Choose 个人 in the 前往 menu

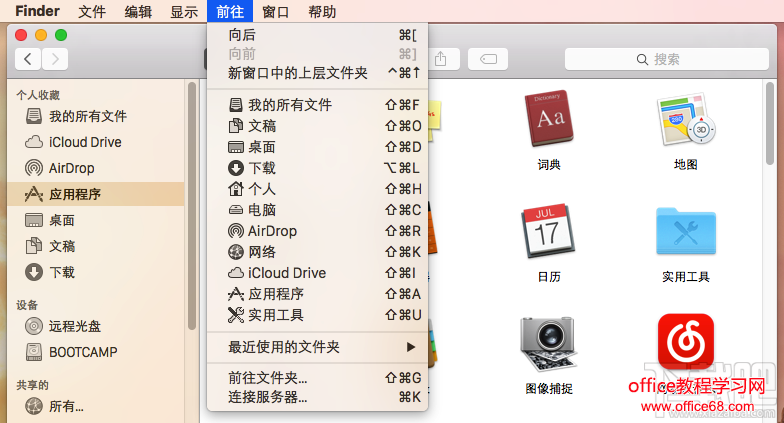point(318,189)
